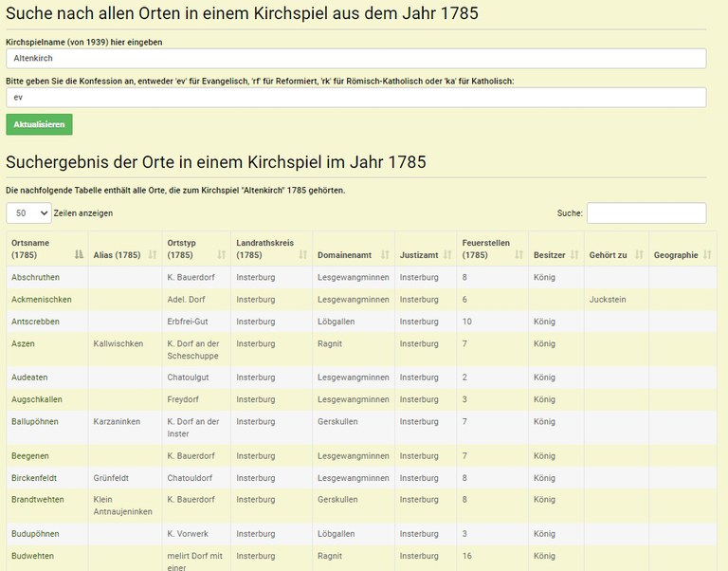Sort table by Gehört zu column
This screenshot has height=571, width=728.
tap(616, 249)
